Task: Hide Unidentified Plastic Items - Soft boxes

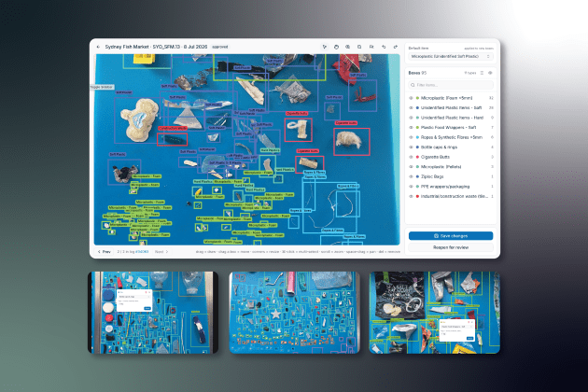Action: coord(411,107)
